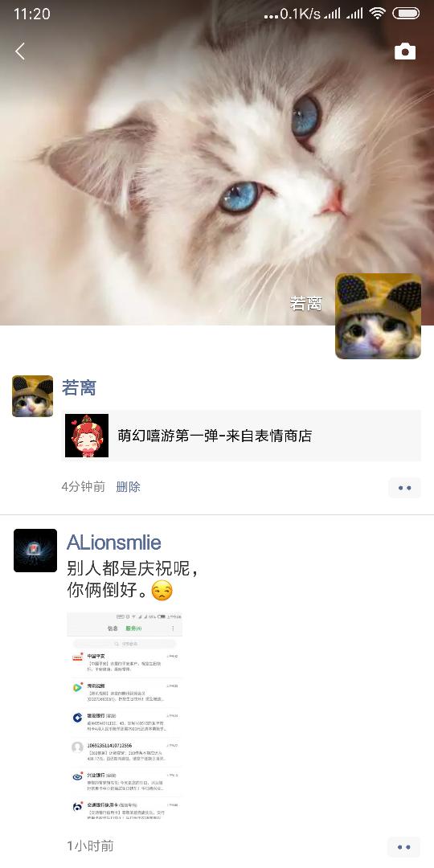Expand like/comment menu for 若离's post
The height and width of the screenshot is (868, 434).
point(404,488)
